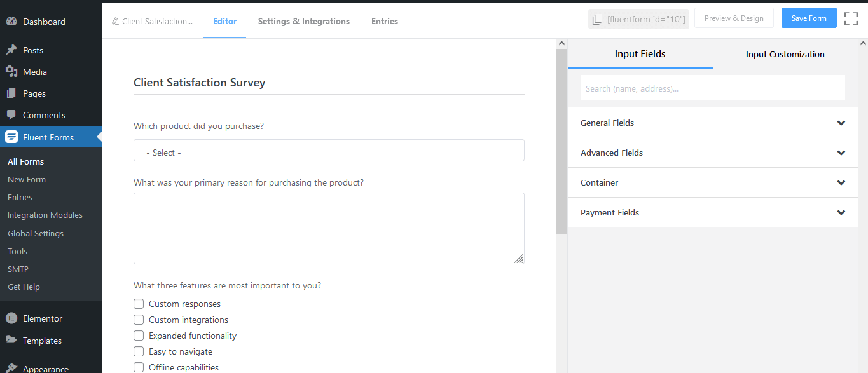This screenshot has width=868, height=373.
Task: Click the Dashboard menu item
Action: (x=51, y=21)
